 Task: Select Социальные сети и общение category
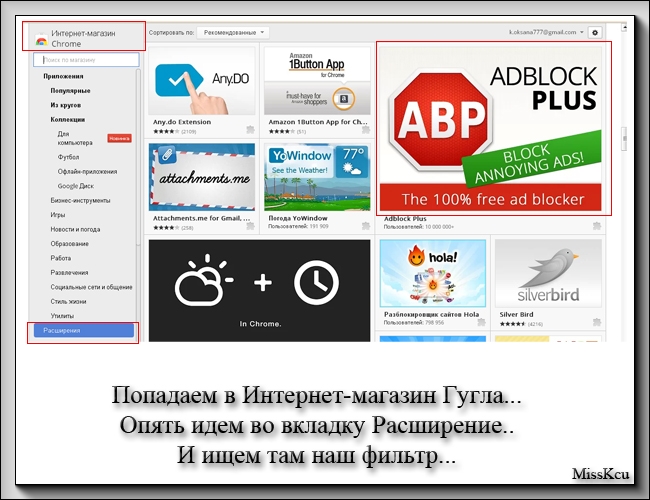[x=91, y=287]
